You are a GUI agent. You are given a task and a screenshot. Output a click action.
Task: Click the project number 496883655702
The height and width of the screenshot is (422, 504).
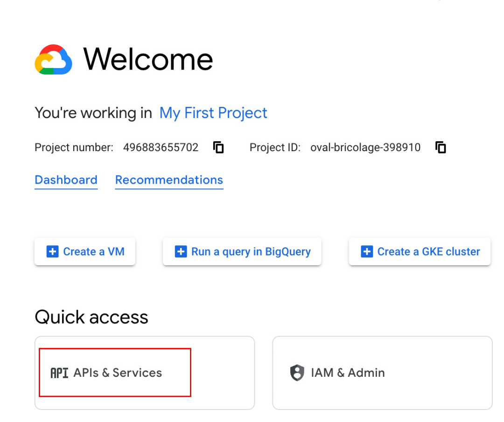click(161, 147)
